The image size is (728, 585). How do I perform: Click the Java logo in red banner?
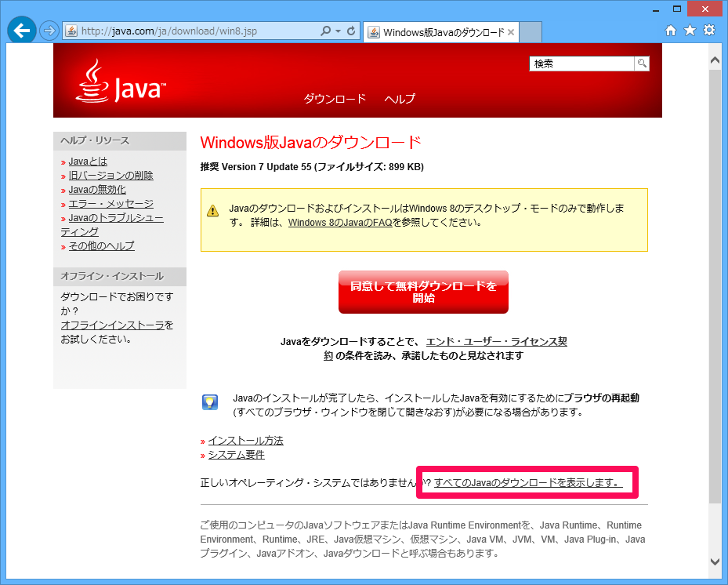click(121, 82)
